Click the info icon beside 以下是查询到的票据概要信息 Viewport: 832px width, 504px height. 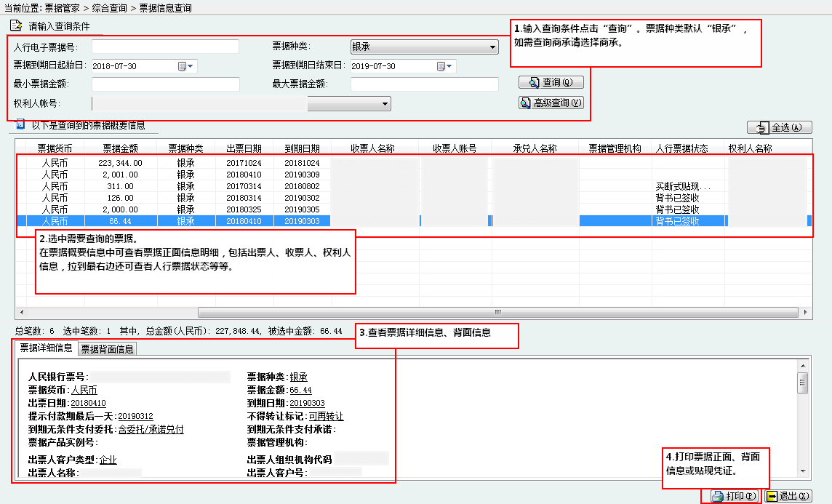[20, 125]
